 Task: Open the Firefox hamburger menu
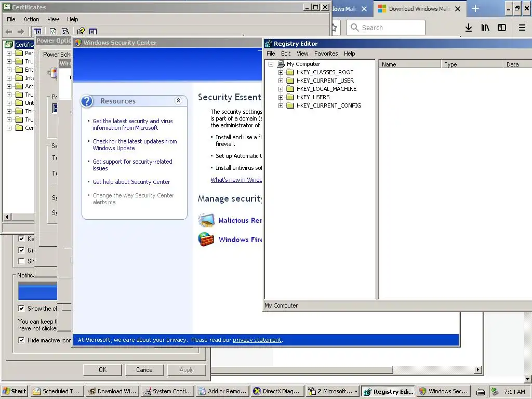[x=522, y=28]
